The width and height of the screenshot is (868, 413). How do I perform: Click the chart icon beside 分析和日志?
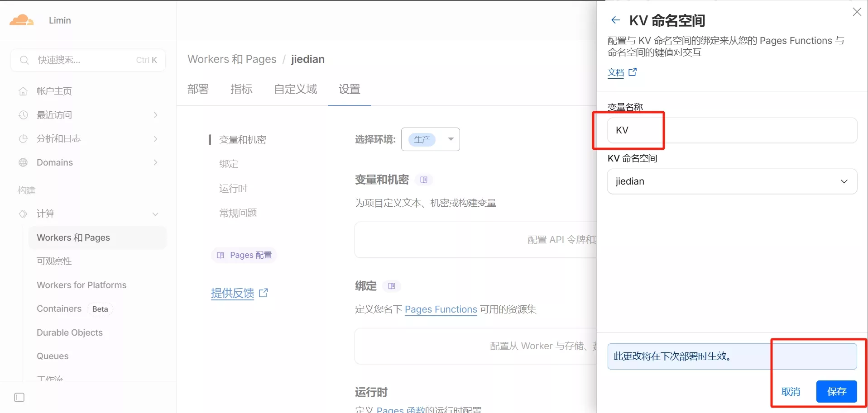click(23, 138)
